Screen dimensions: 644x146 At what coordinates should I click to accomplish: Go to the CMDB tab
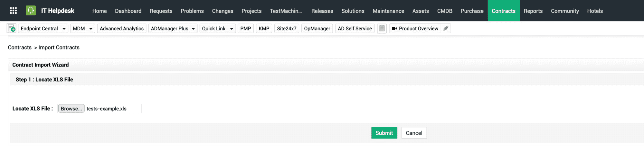click(x=445, y=11)
